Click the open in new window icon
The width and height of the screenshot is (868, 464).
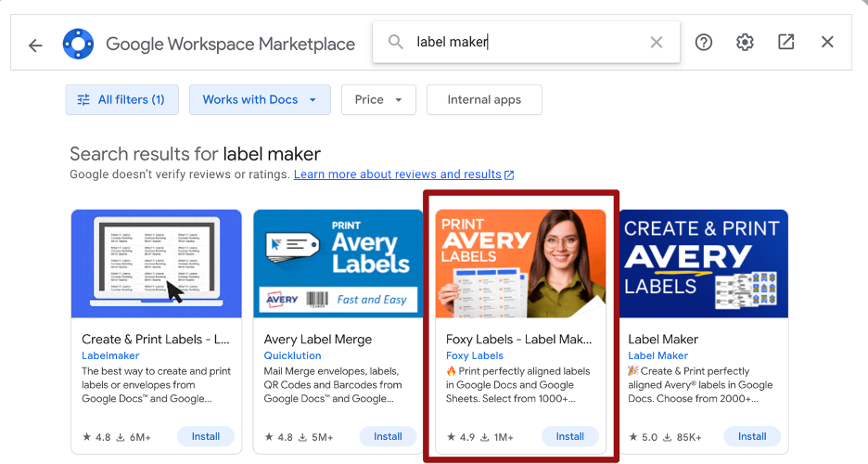786,43
